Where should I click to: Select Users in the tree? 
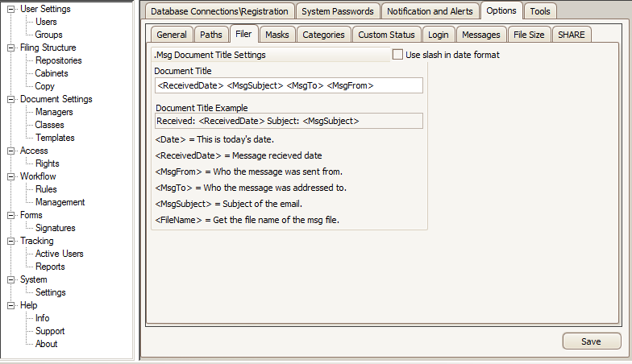click(46, 22)
